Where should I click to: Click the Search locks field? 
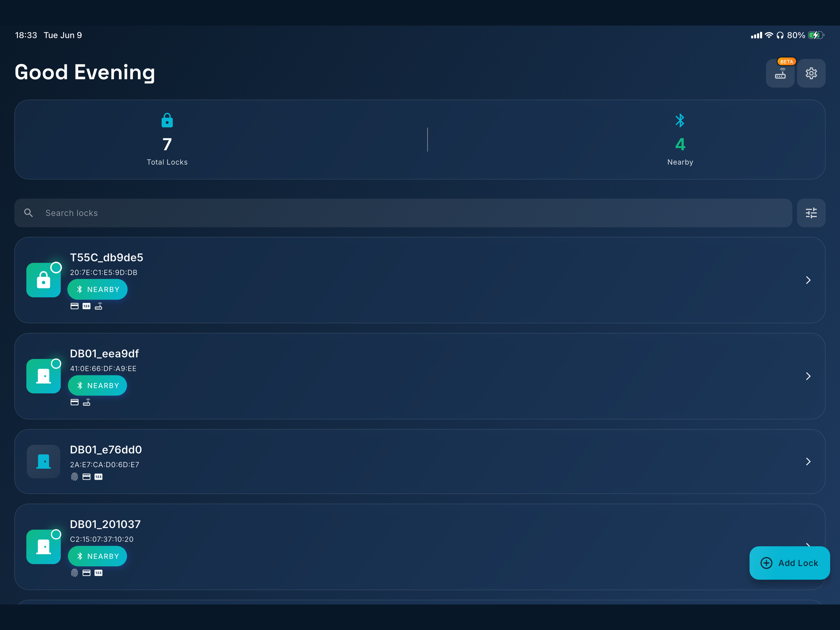(x=403, y=213)
